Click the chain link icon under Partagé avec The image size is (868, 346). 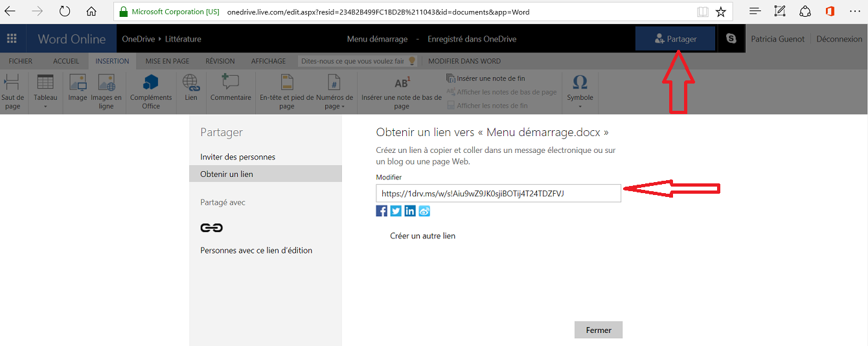[212, 227]
